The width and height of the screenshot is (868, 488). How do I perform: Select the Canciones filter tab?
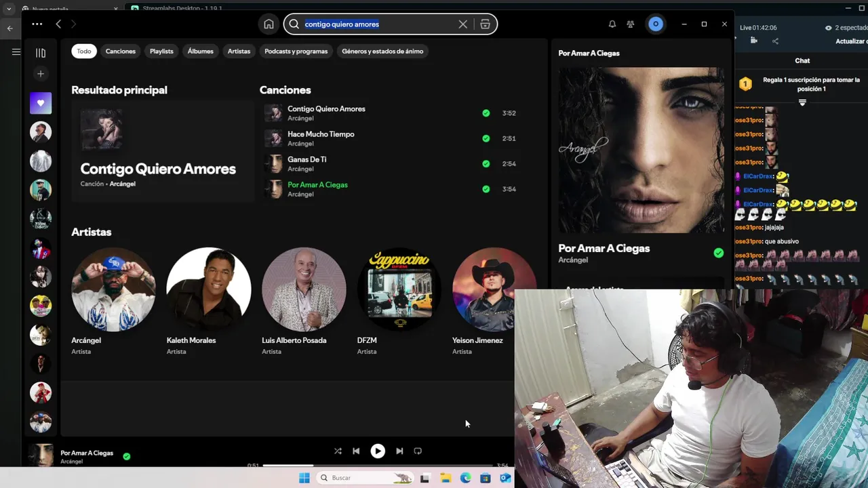(x=121, y=51)
